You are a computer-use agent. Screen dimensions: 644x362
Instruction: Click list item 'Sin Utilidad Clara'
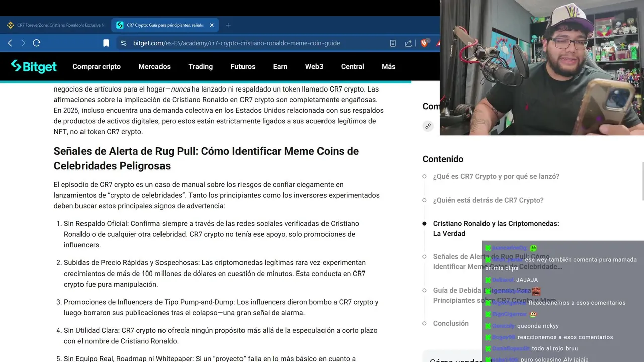point(220,336)
